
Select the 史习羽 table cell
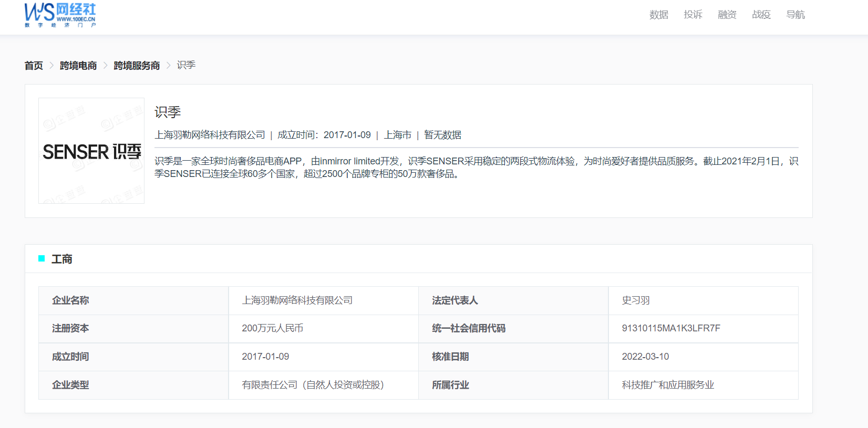[704, 300]
